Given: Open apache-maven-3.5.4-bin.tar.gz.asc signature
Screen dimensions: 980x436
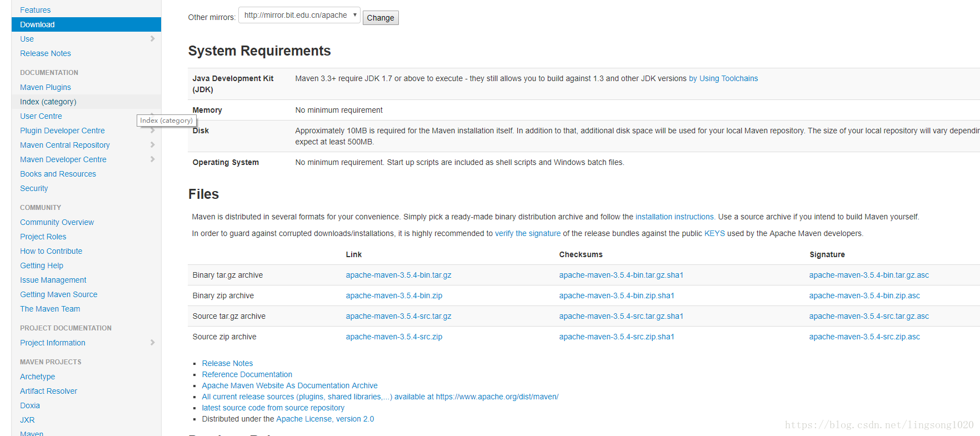Looking at the screenshot, I should coord(869,275).
